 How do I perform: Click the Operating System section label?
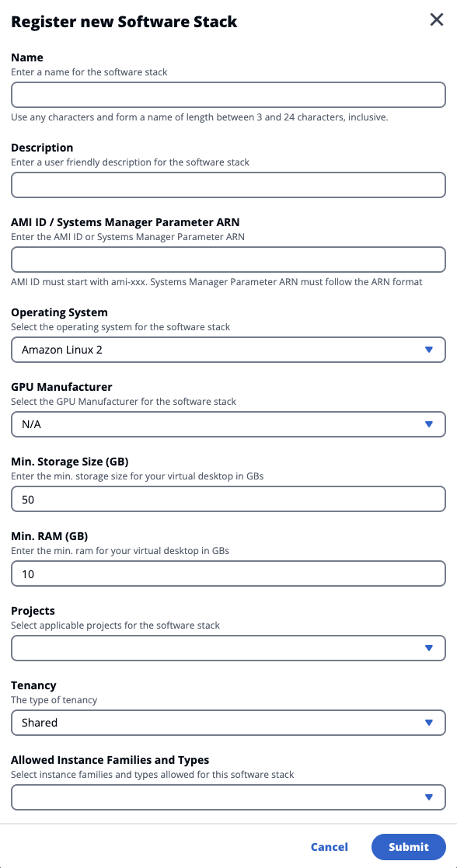point(60,312)
